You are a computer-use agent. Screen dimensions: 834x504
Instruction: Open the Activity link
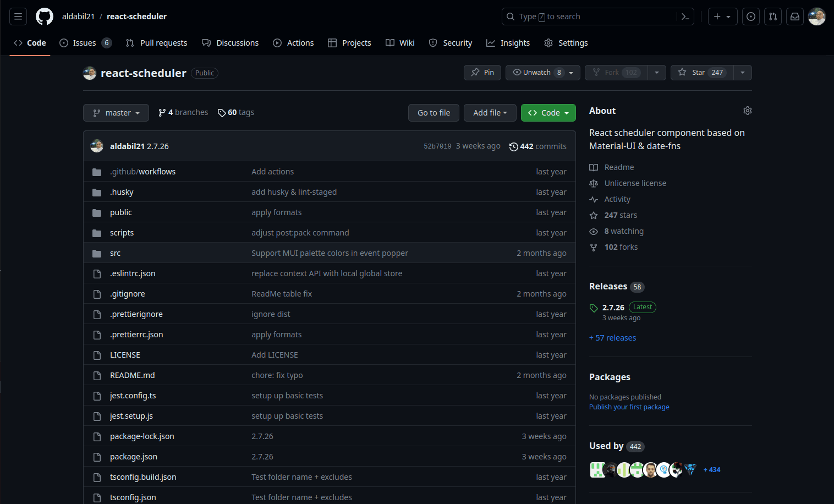pyautogui.click(x=610, y=199)
